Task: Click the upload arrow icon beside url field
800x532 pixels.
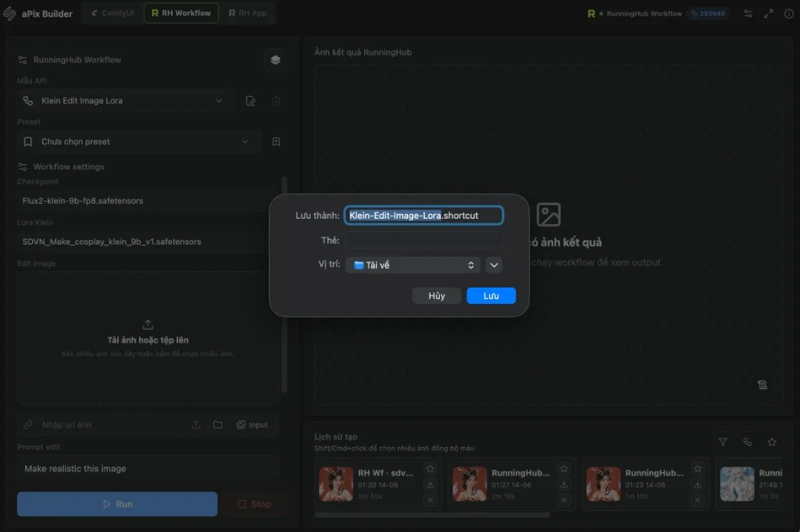Action: coord(196,425)
